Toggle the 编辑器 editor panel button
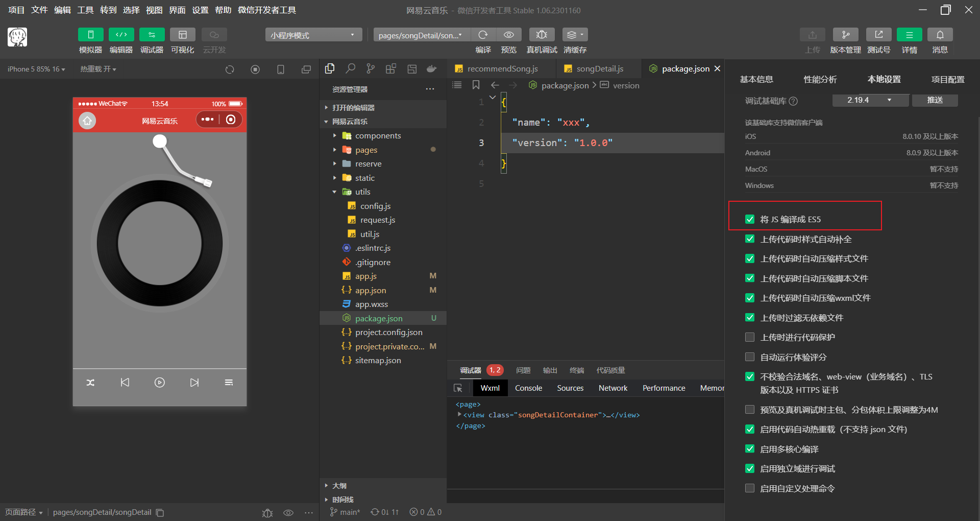Viewport: 980px width, 521px height. 121,35
